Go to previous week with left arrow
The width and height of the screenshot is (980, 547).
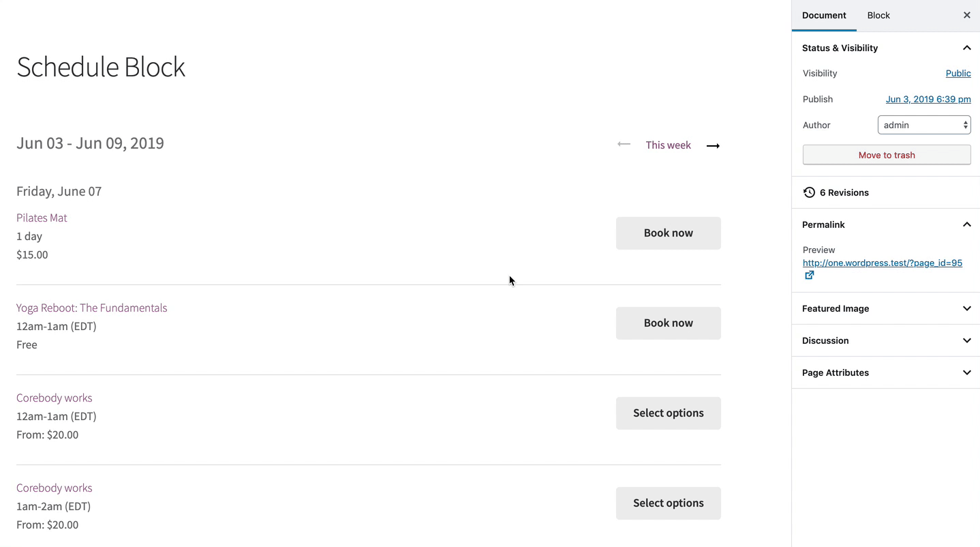pyautogui.click(x=624, y=144)
